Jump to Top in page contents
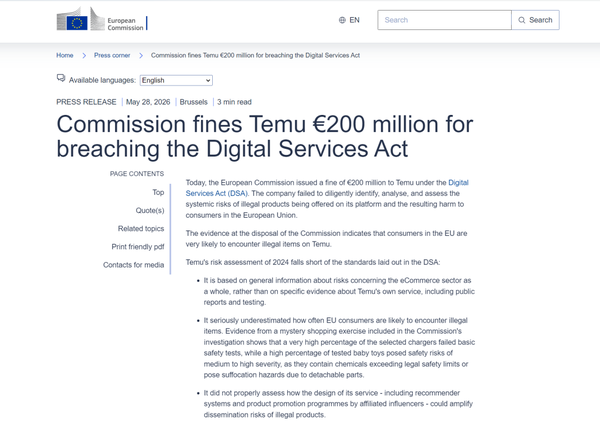 tap(158, 192)
